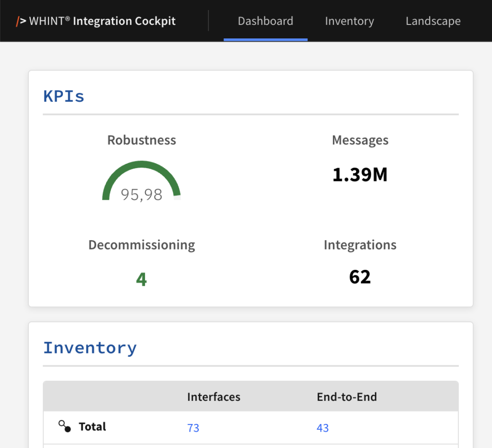Select the Total row label
The height and width of the screenshot is (448, 492).
pyautogui.click(x=92, y=426)
